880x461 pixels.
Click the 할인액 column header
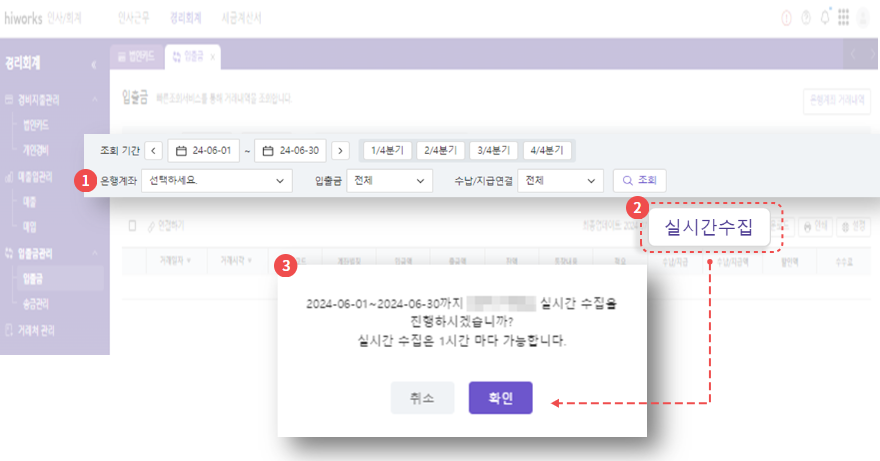790,261
